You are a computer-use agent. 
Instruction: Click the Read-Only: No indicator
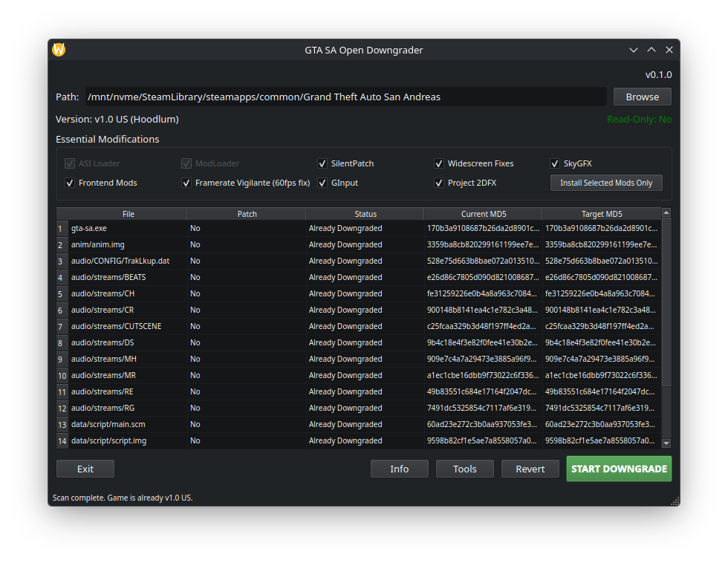[x=639, y=120]
